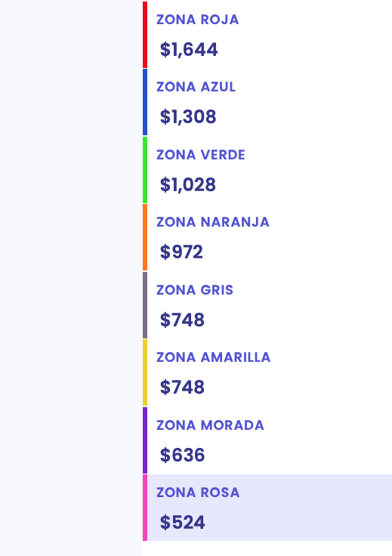Click the orange color bar
Screen dimensions: 392x556
(145, 237)
